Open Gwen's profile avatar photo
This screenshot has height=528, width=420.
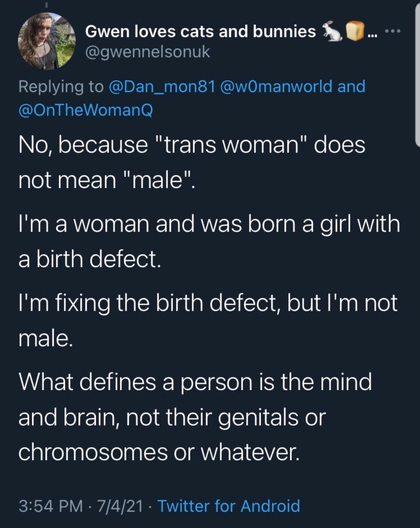coord(46,41)
